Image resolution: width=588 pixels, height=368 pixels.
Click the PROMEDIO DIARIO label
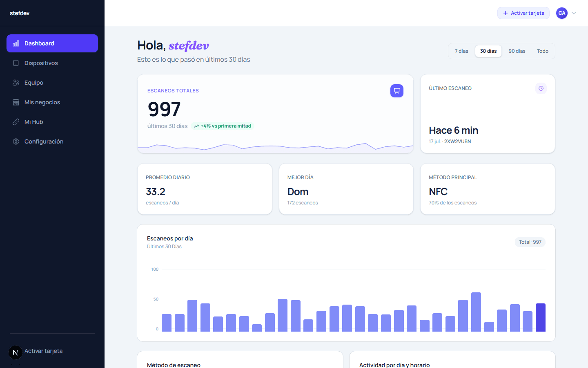point(168,177)
